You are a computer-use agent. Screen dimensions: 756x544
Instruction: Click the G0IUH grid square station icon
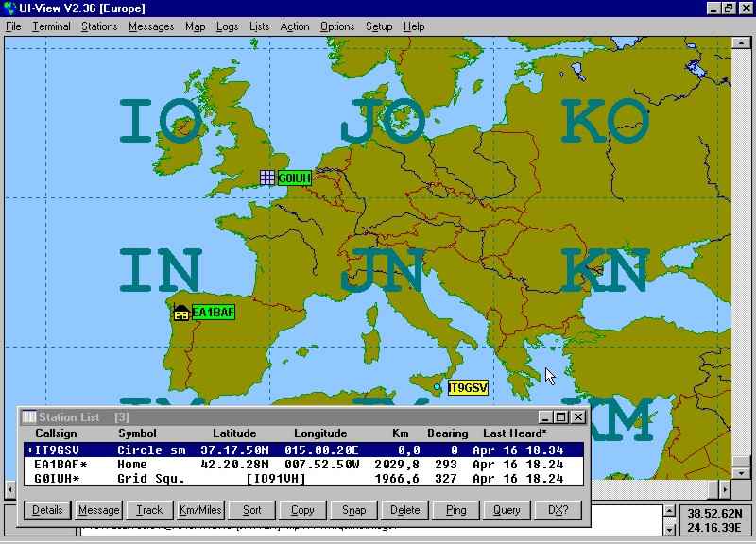click(267, 178)
